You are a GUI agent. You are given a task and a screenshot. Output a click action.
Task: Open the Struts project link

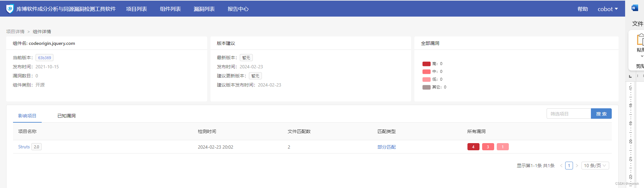[x=24, y=147]
